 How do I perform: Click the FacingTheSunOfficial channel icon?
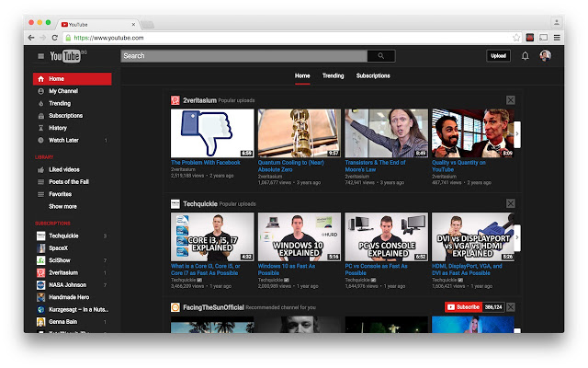(x=175, y=307)
